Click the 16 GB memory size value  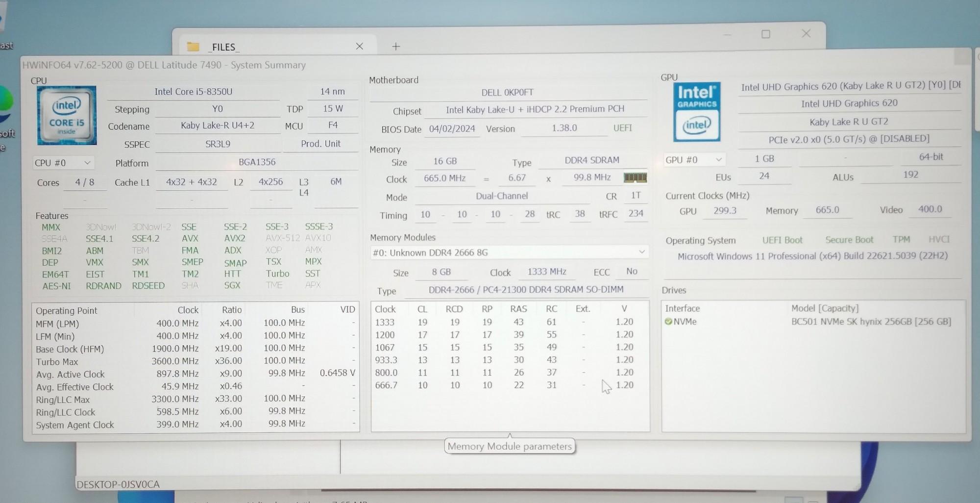click(444, 161)
